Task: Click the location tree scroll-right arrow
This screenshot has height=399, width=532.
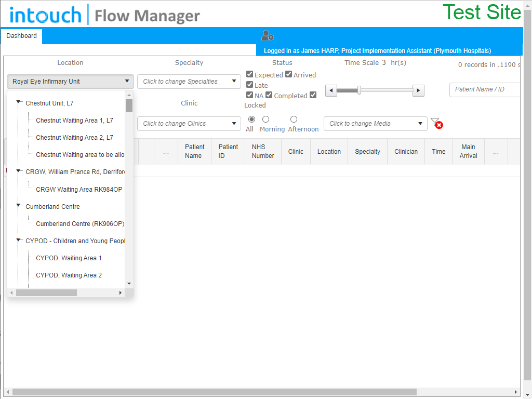Action: tap(120, 293)
